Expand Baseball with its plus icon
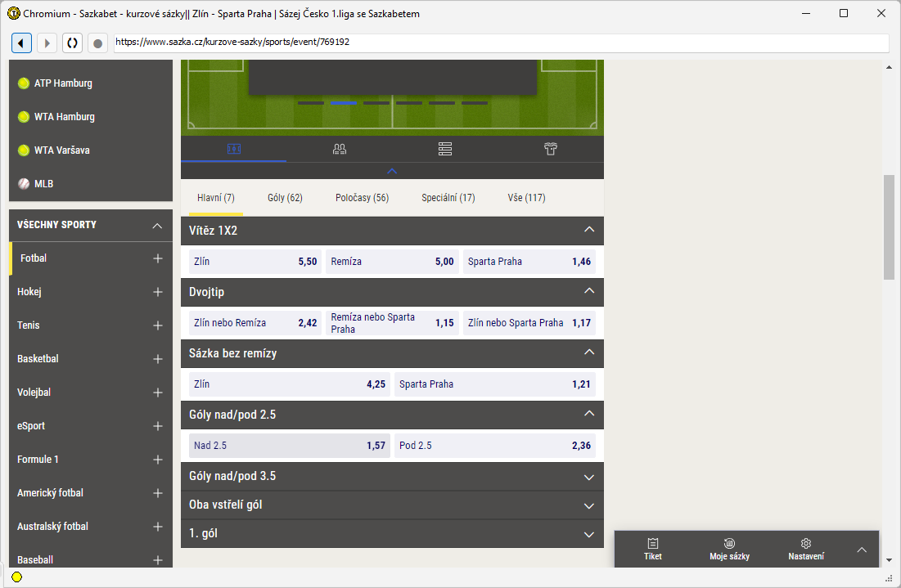 tap(157, 560)
